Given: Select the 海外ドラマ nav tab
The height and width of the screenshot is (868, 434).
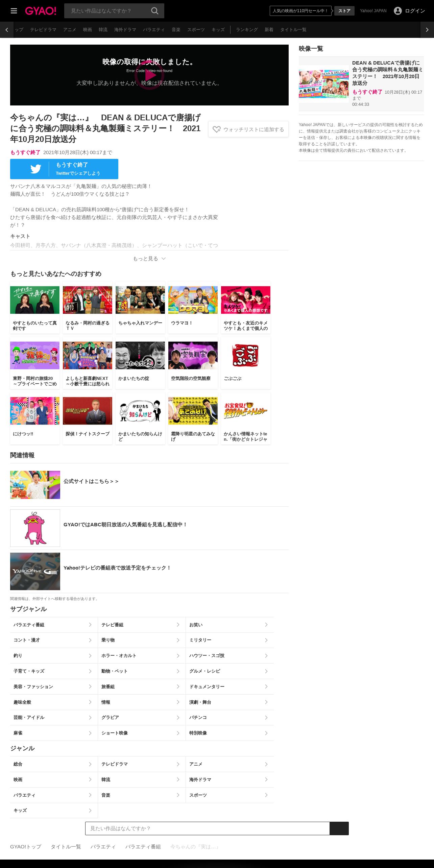Looking at the screenshot, I should 125,30.
